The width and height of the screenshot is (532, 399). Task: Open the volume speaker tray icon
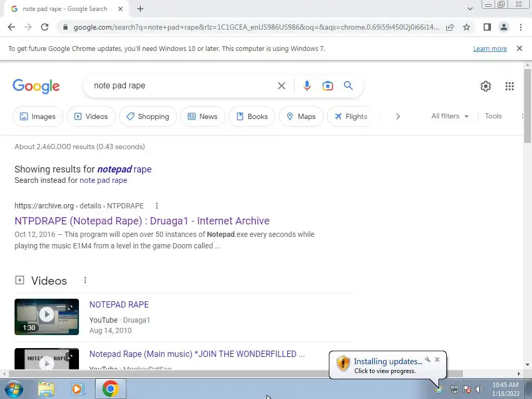(x=480, y=390)
